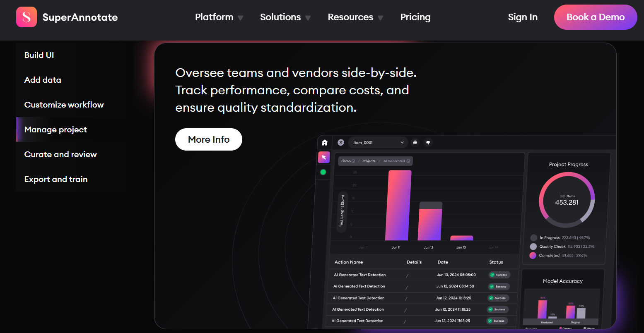Click the SuperAnnotate logo icon
The height and width of the screenshot is (333, 644).
tap(27, 17)
